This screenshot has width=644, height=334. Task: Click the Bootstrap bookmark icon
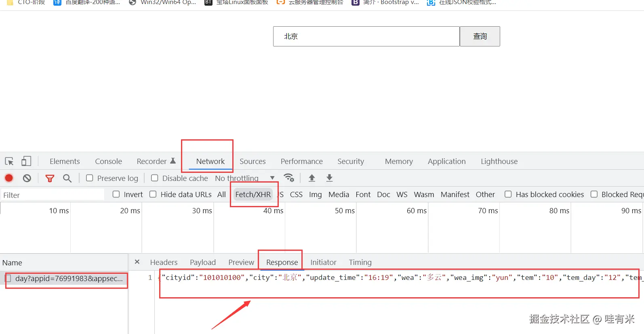click(355, 2)
